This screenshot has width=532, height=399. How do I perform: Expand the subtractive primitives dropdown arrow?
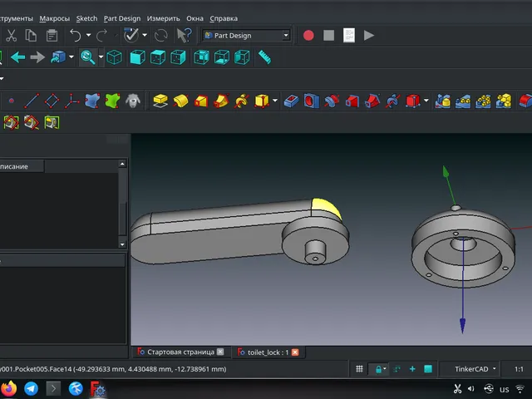(x=426, y=101)
